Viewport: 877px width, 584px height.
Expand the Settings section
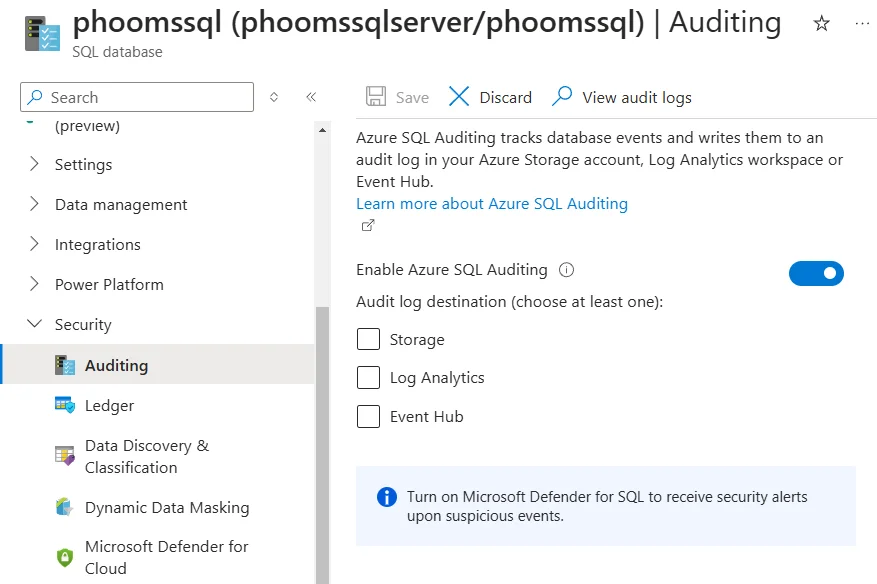(83, 164)
